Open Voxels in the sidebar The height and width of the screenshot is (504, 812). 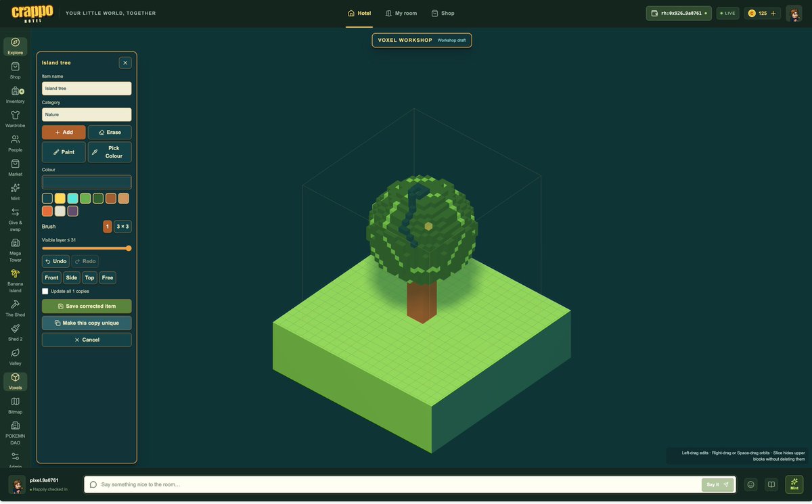15,382
